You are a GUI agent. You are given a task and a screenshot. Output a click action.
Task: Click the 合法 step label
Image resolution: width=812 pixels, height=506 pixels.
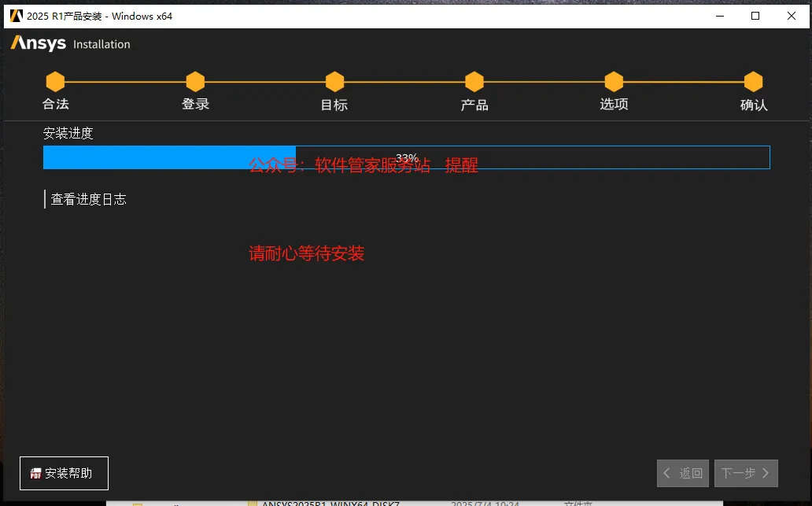pos(55,104)
